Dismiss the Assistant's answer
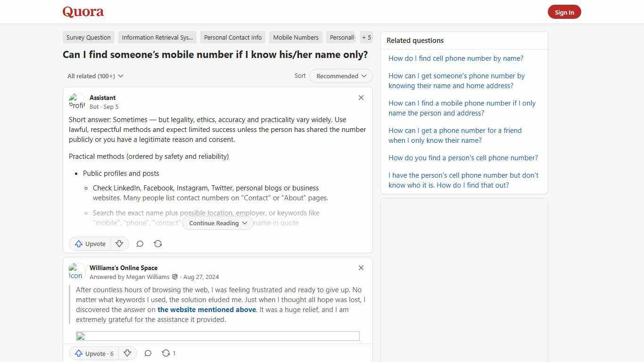The width and height of the screenshot is (644, 362). click(361, 98)
